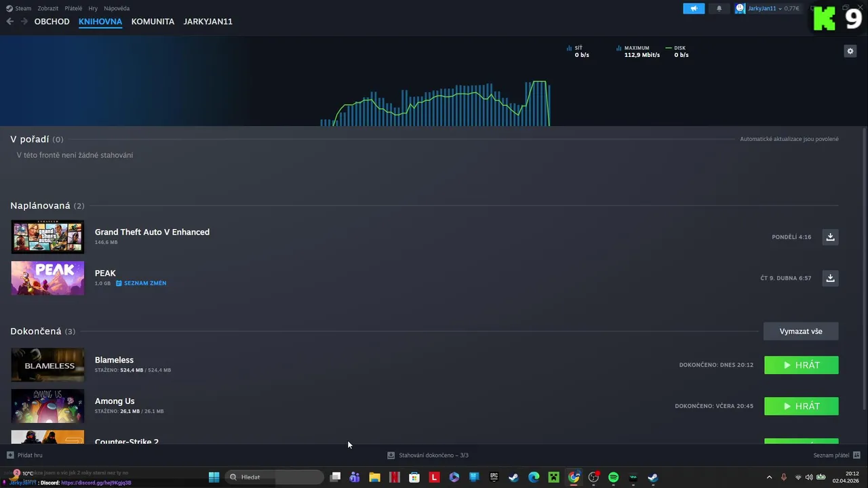The image size is (868, 488).
Task: Select the Among Us title text
Action: (115, 401)
